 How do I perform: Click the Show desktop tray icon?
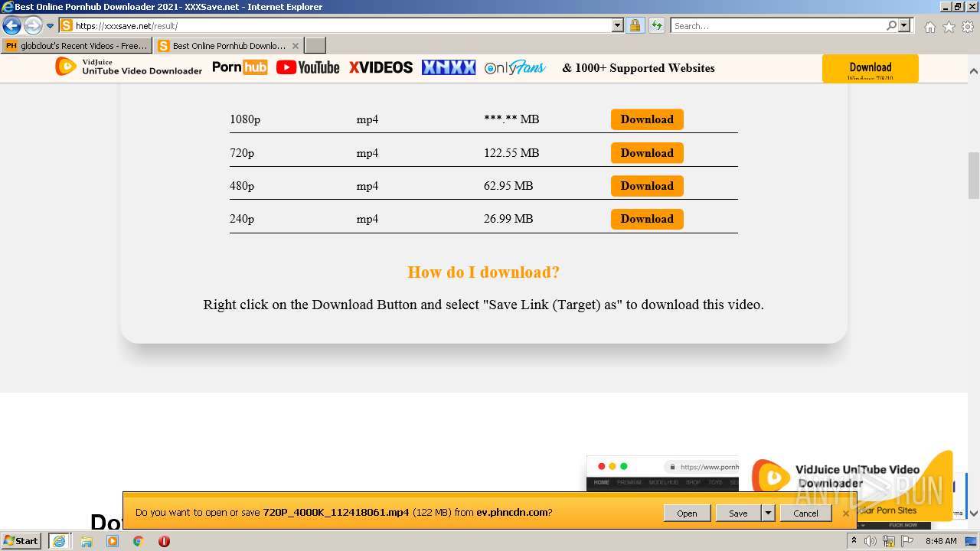972,541
